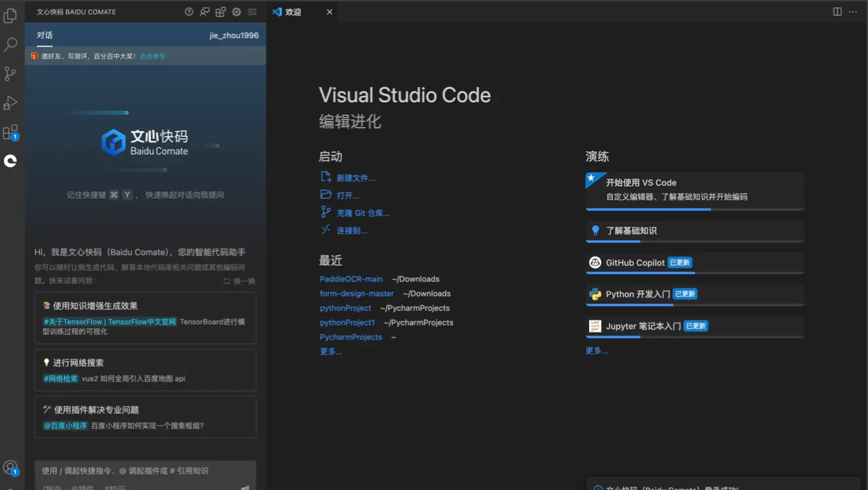This screenshot has height=490, width=868.
Task: Click the Jupyter walkthrough logo icon
Action: coord(595,326)
